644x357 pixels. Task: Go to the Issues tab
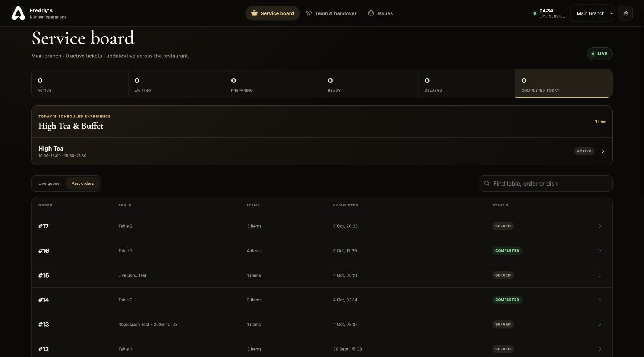tap(381, 13)
